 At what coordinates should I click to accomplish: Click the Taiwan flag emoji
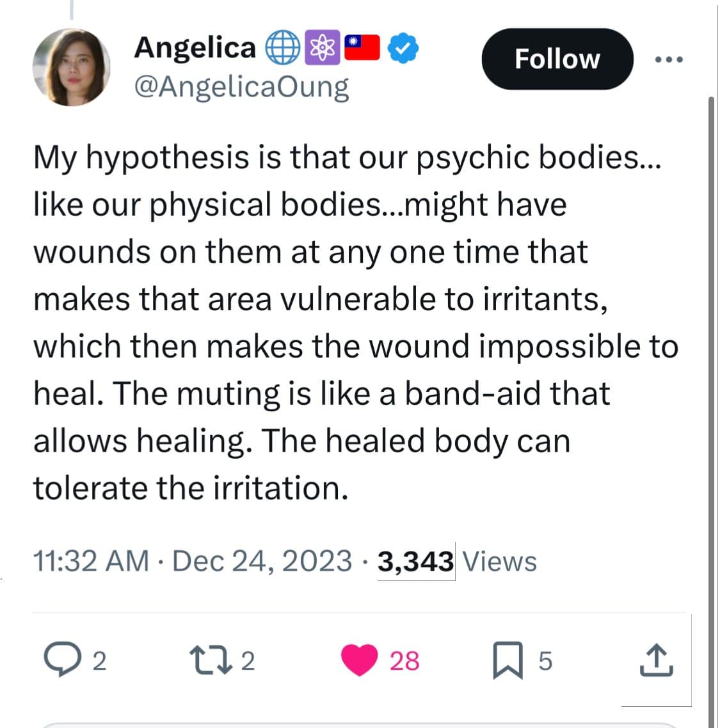[x=362, y=47]
